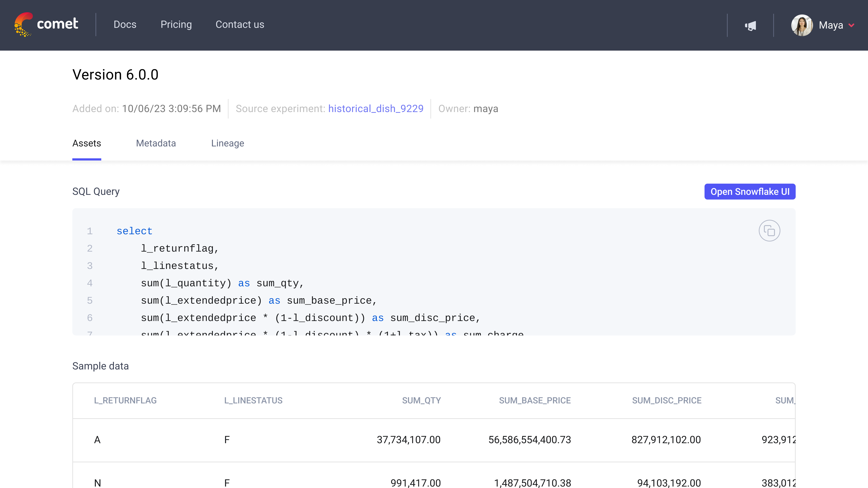
Task: Click the select keyword on SQL line 1
Action: pos(134,231)
